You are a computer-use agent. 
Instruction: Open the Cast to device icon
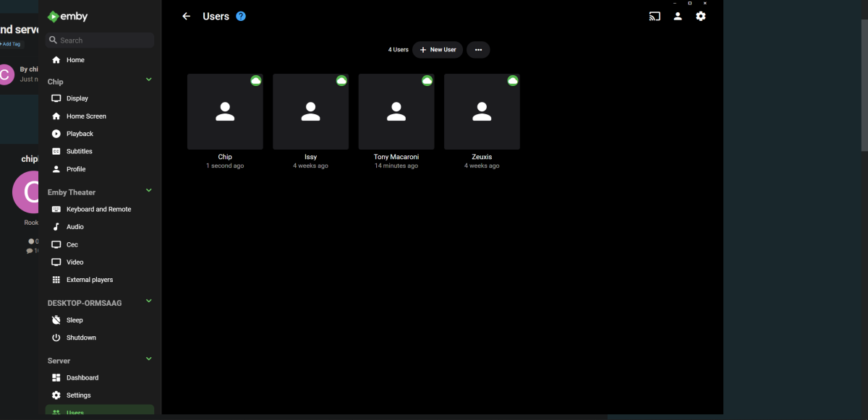click(655, 16)
